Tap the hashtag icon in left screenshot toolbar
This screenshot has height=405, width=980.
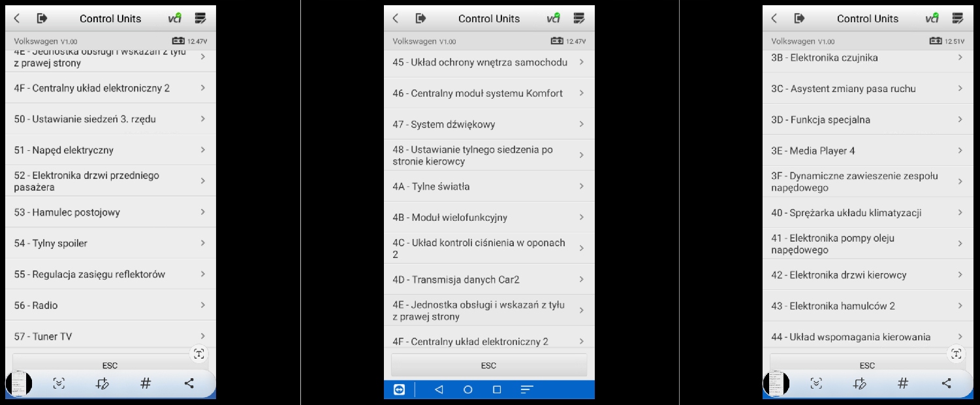(146, 383)
